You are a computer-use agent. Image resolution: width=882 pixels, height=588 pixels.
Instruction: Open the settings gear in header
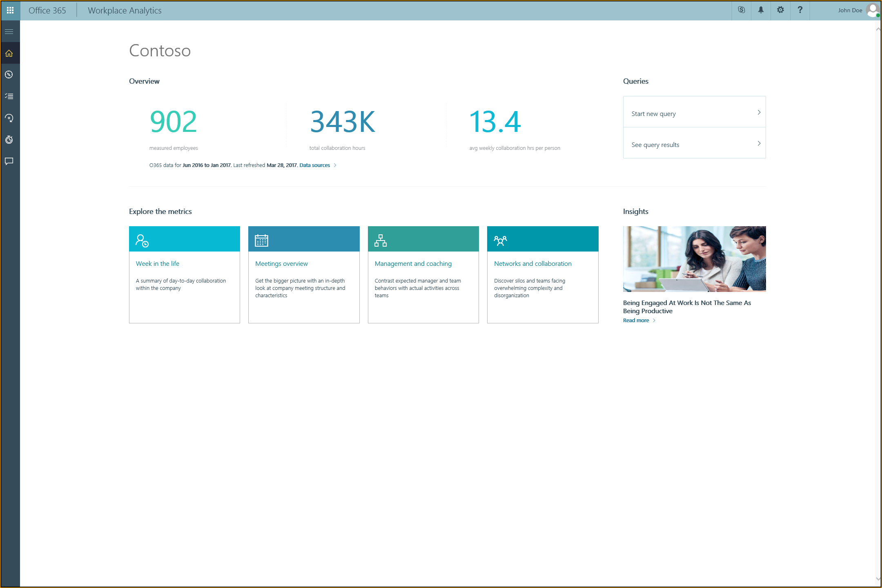780,10
